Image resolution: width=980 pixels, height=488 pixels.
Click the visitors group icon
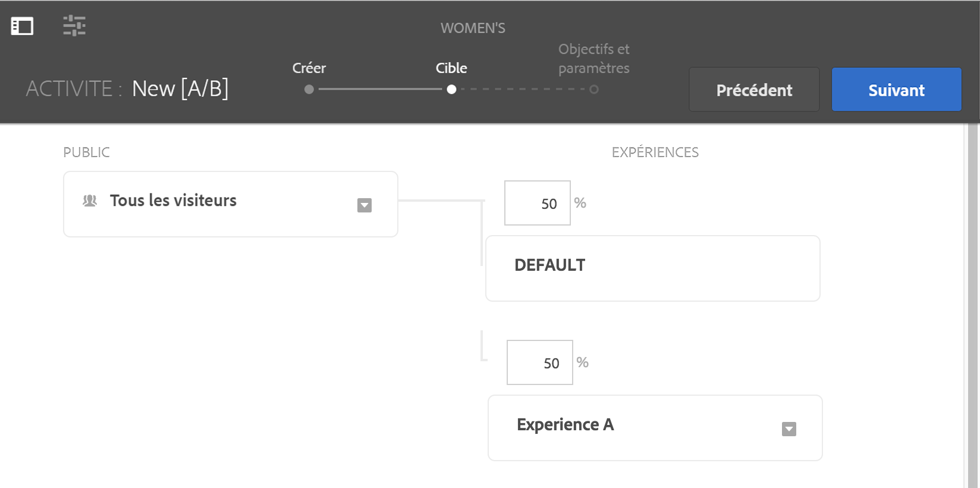click(x=90, y=201)
